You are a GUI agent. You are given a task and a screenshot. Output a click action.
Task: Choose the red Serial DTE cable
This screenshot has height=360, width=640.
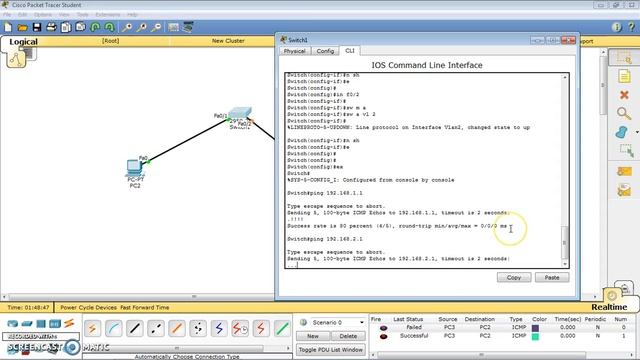(x=261, y=328)
